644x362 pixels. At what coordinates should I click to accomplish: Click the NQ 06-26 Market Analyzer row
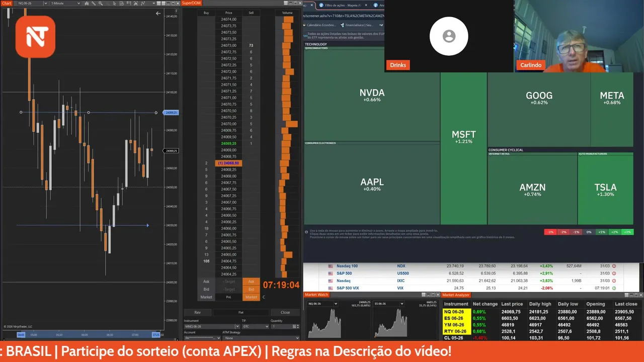point(542,312)
